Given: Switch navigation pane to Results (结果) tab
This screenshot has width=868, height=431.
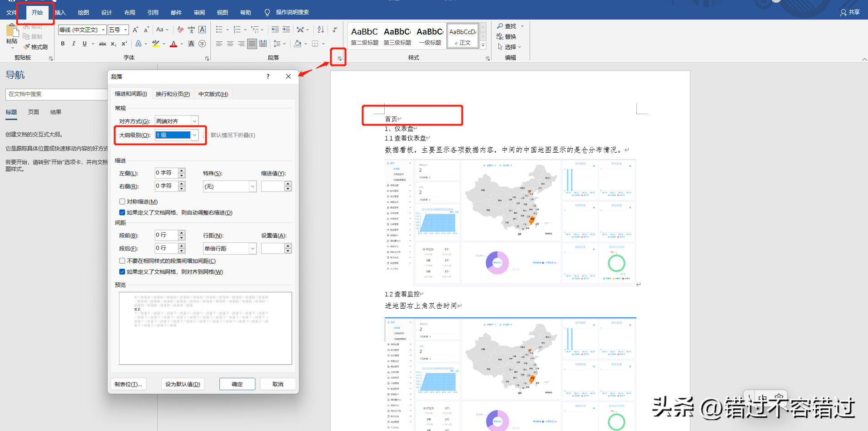Looking at the screenshot, I should click(x=56, y=112).
